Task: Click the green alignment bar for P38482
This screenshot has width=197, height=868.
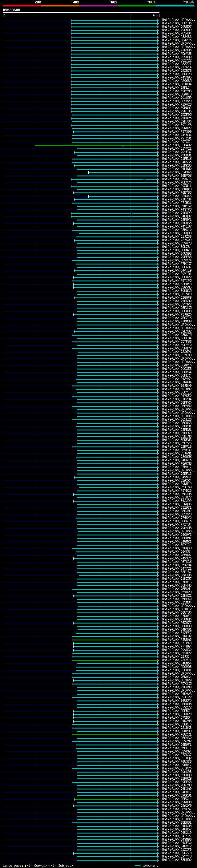Action: click(96, 145)
